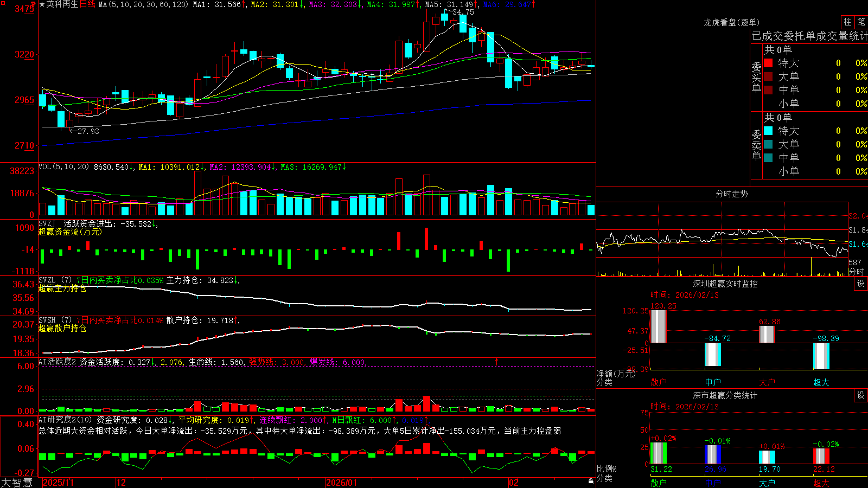Click the red 特大 swatch under 委买单

[x=768, y=63]
